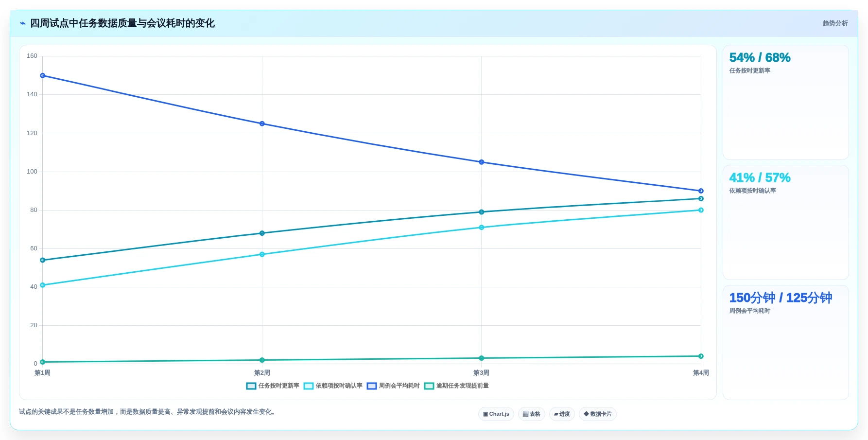
Task: Click the summary sentence starting with 试点的关键成果
Action: (x=148, y=412)
